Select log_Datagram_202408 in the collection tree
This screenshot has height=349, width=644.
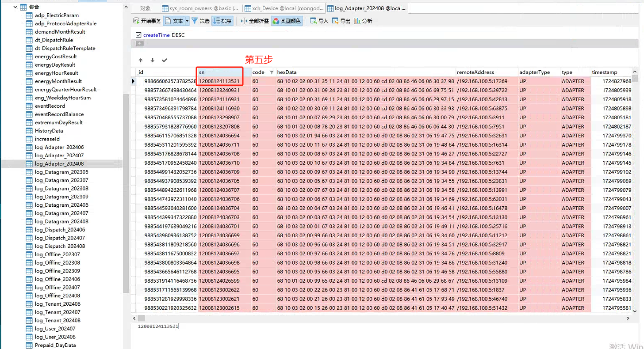(61, 221)
